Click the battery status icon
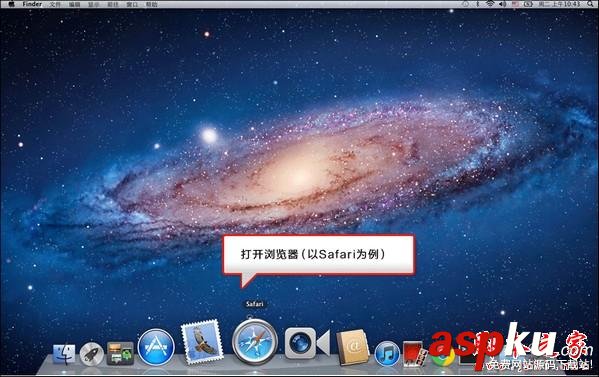The image size is (599, 377). click(x=528, y=4)
